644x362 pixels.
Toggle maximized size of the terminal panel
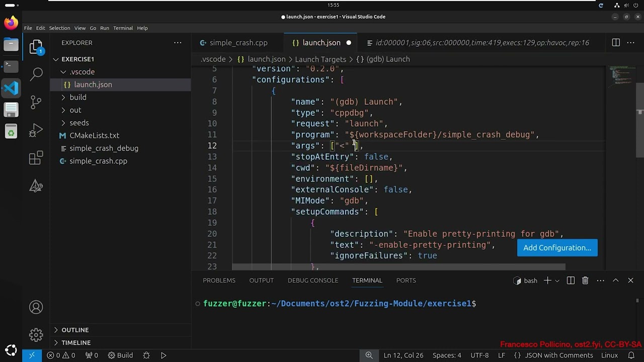point(615,281)
